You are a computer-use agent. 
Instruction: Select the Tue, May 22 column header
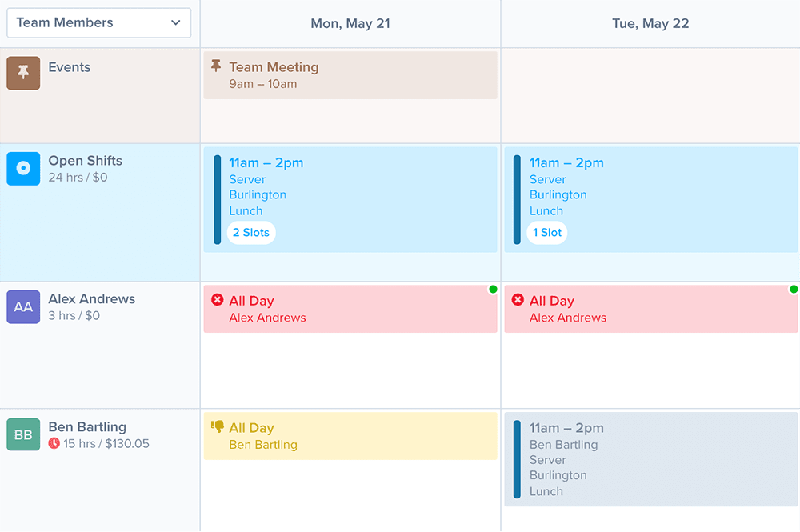click(650, 23)
